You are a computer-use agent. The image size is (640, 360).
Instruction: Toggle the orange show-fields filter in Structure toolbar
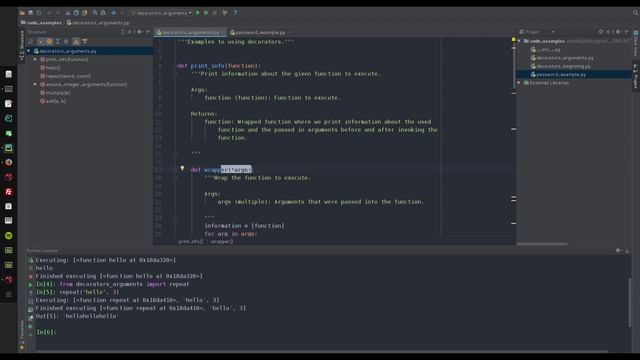pyautogui.click(x=49, y=41)
